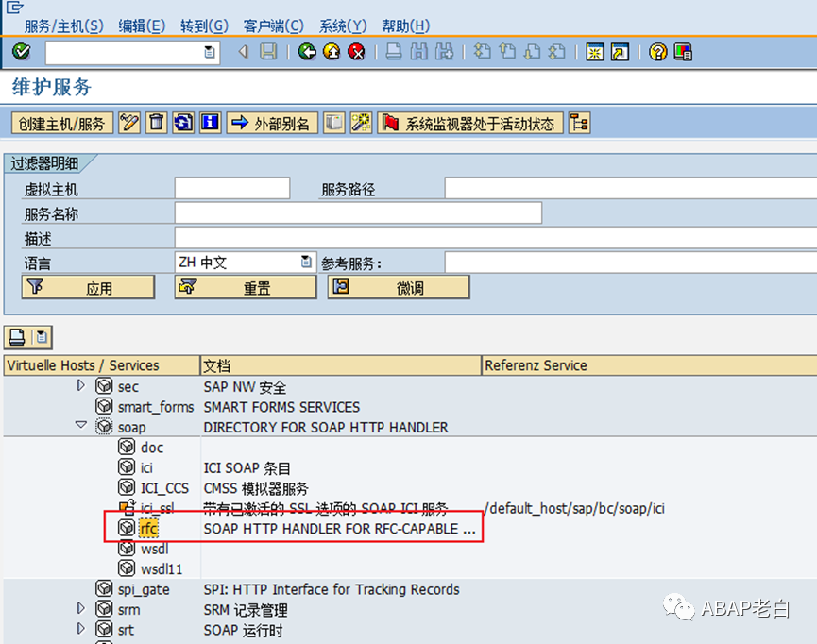Collapse the soap tree node

tap(80, 426)
